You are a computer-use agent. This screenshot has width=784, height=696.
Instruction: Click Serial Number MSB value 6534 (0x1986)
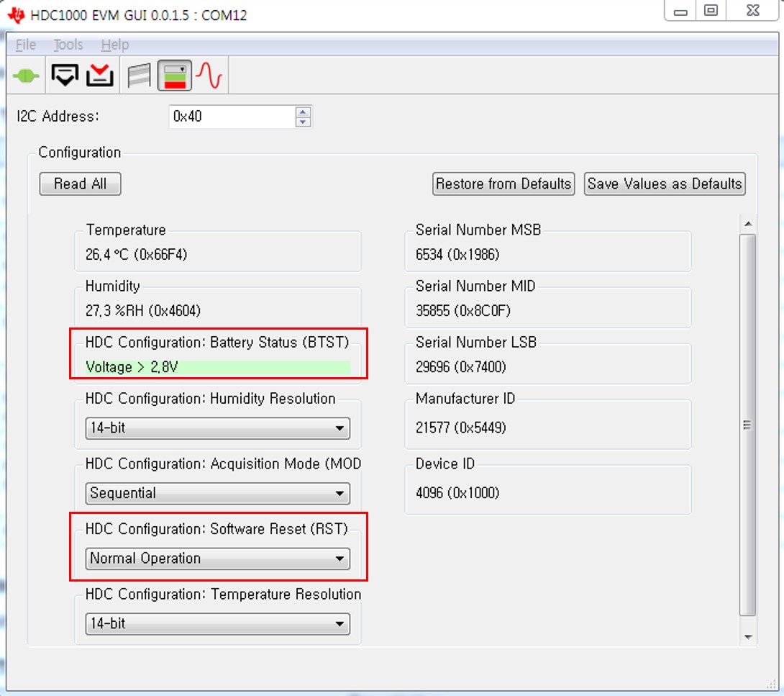click(x=457, y=255)
